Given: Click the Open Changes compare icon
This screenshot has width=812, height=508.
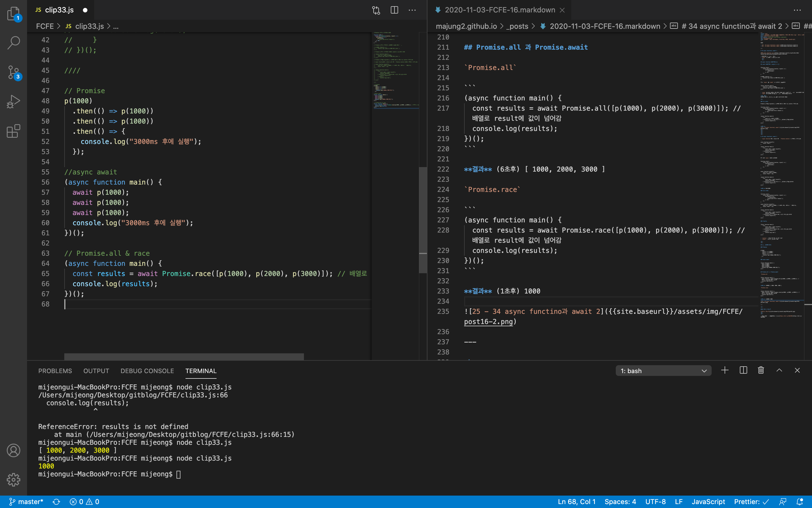Looking at the screenshot, I should [376, 10].
